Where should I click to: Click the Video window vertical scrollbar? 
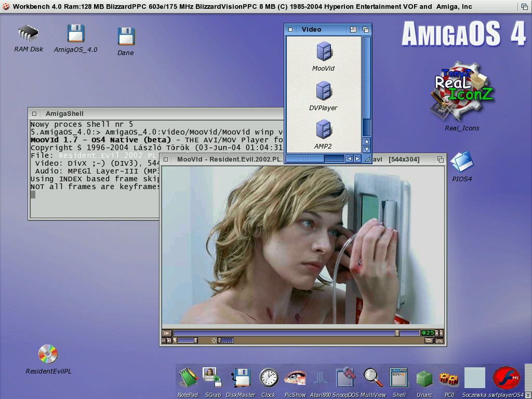click(x=366, y=87)
